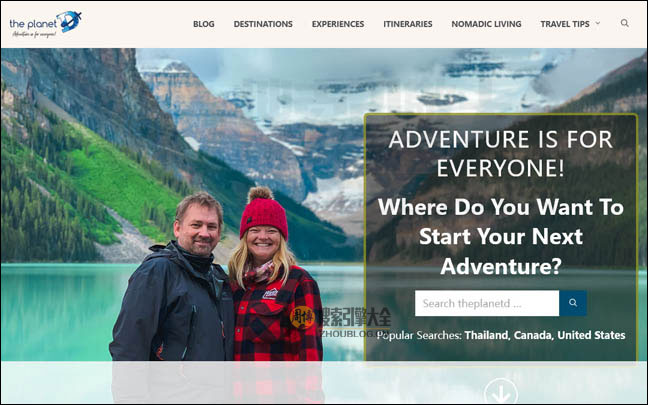
Task: Open the Nomadic Living menu item
Action: (x=486, y=24)
